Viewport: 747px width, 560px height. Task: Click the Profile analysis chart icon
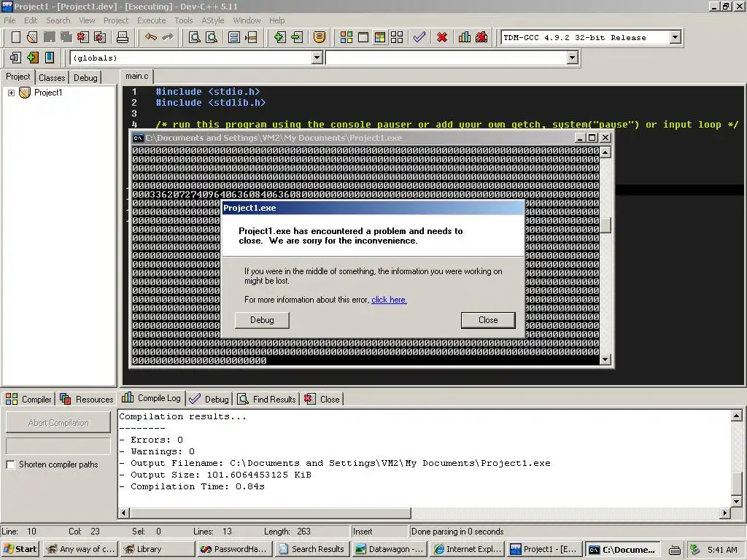[x=465, y=37]
